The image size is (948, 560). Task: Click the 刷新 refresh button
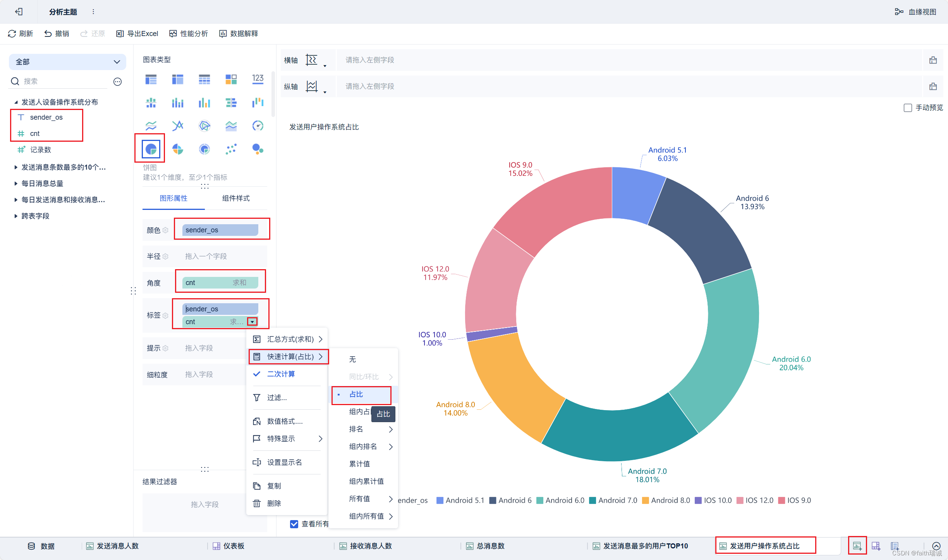(x=21, y=34)
